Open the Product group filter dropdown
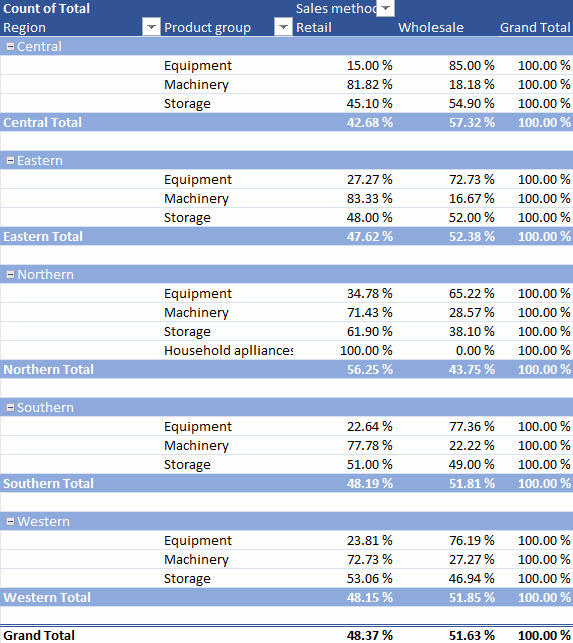The height and width of the screenshot is (643, 573). point(283,27)
